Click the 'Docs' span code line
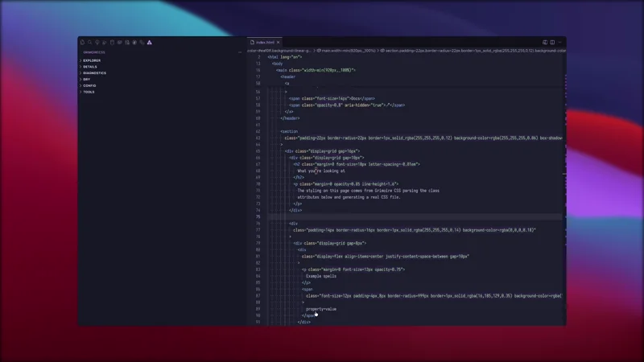 point(332,98)
